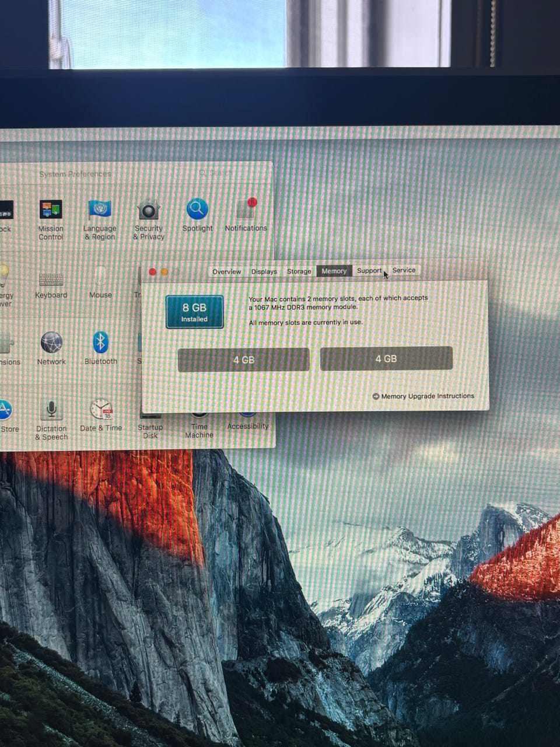Open Date & Time preferences

tap(101, 415)
